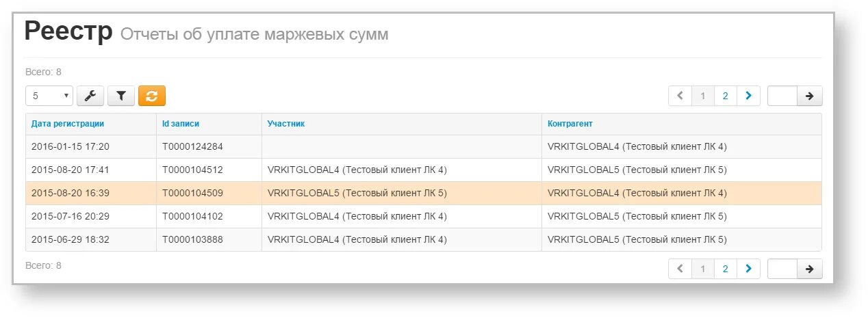Screen dimensions: 868x318
Task: Click the bottom go-to-page arrow button
Action: pos(810,269)
